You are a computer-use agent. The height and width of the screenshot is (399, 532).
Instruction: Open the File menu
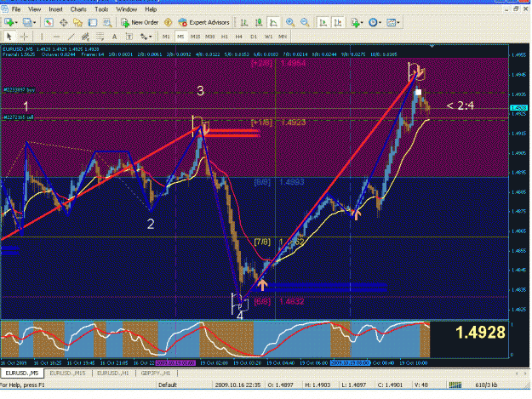click(16, 9)
